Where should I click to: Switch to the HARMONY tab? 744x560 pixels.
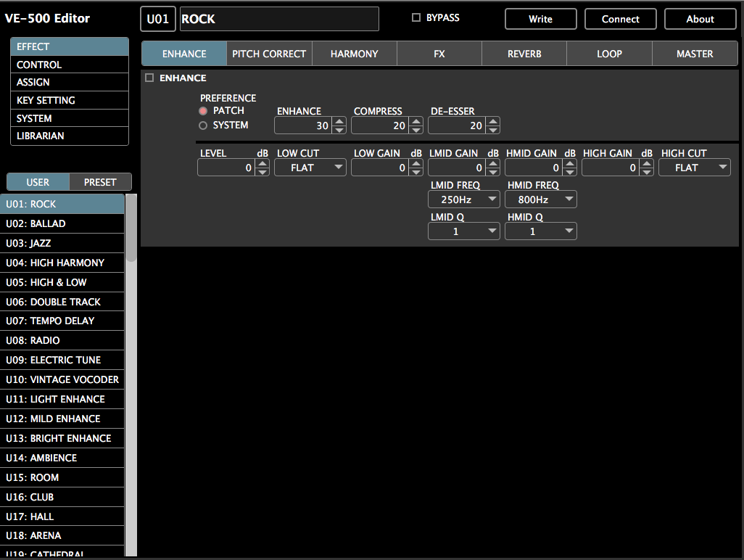[x=354, y=54]
